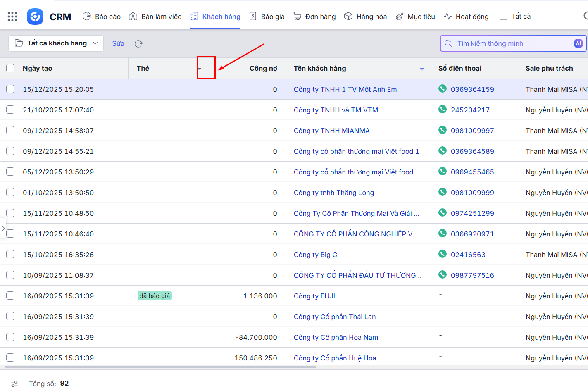Click AI badge in smart search box
The height and width of the screenshot is (391, 588).
pyautogui.click(x=578, y=43)
